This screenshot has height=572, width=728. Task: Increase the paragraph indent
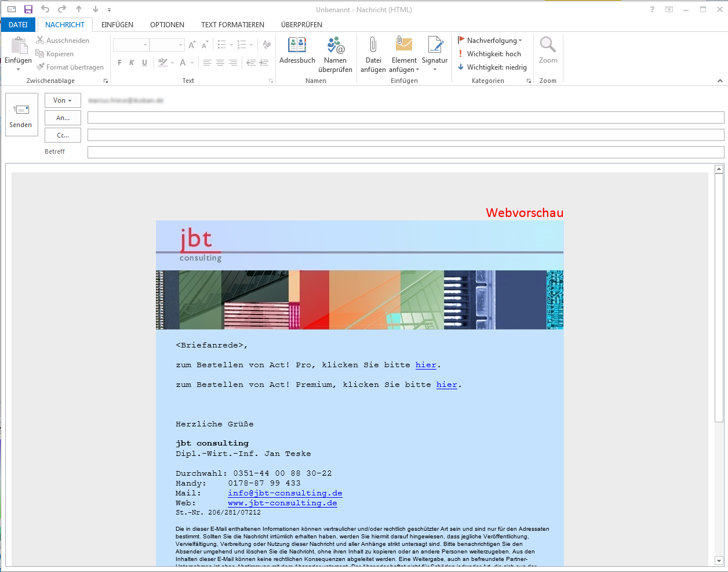tap(264, 63)
